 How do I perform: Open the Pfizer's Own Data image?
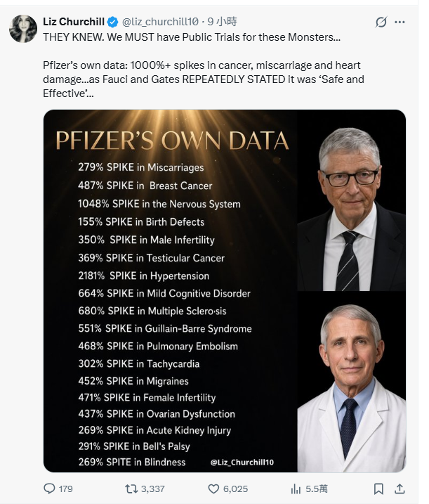(x=225, y=291)
